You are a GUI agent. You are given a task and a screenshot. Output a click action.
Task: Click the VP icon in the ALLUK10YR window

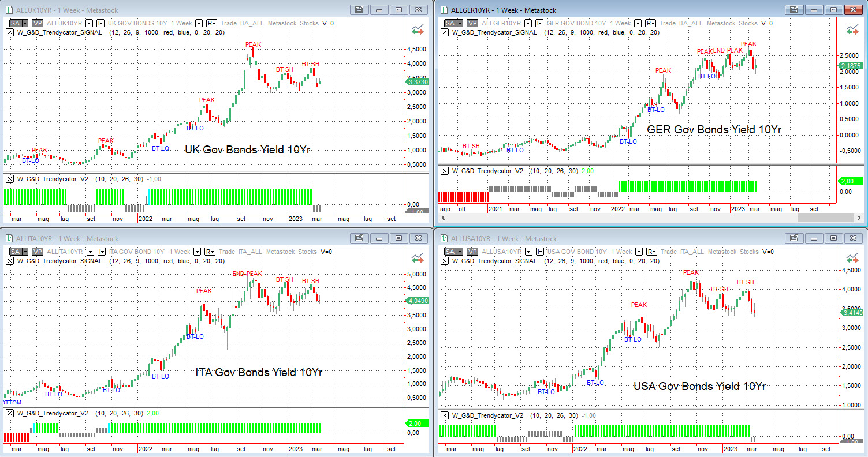coord(38,23)
